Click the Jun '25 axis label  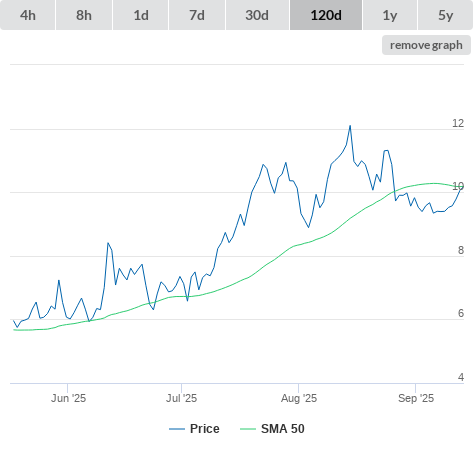[x=68, y=398]
